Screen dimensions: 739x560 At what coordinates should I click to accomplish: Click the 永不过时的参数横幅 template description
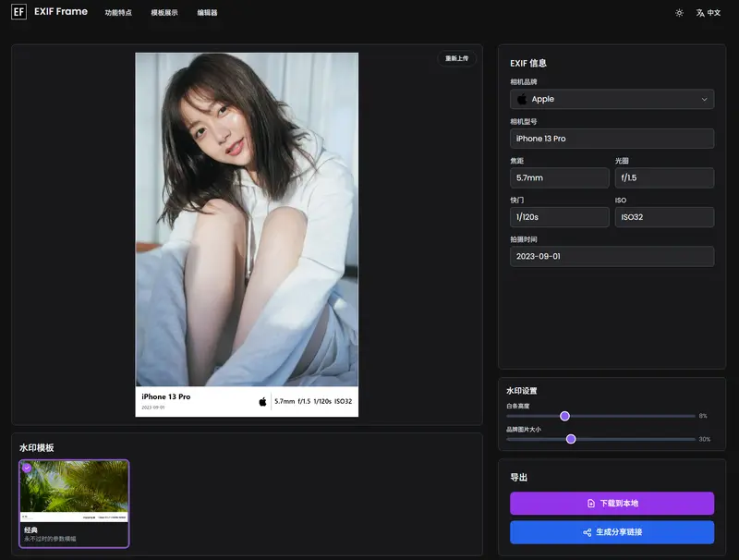point(50,539)
